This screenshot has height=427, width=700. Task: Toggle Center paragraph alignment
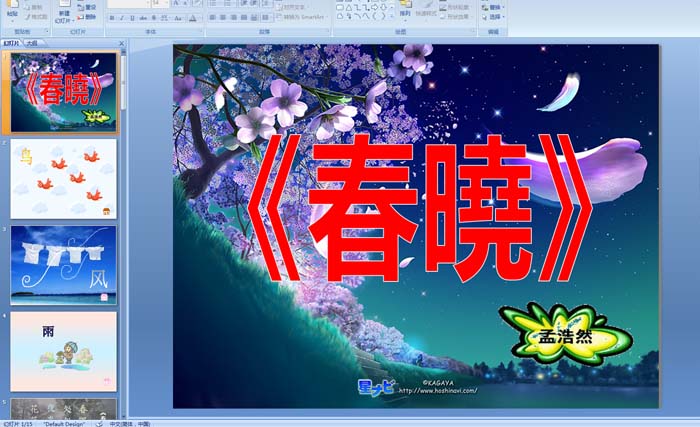point(223,17)
